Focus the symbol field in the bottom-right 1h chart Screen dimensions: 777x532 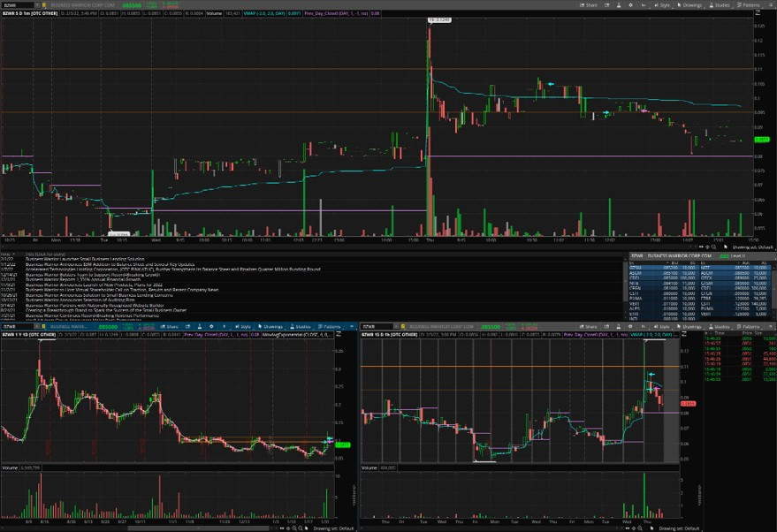[x=377, y=327]
